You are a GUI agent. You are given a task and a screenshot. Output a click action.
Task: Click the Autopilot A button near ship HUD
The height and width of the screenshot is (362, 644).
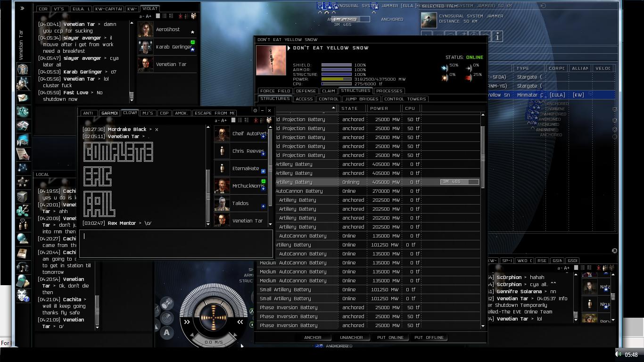click(x=167, y=333)
